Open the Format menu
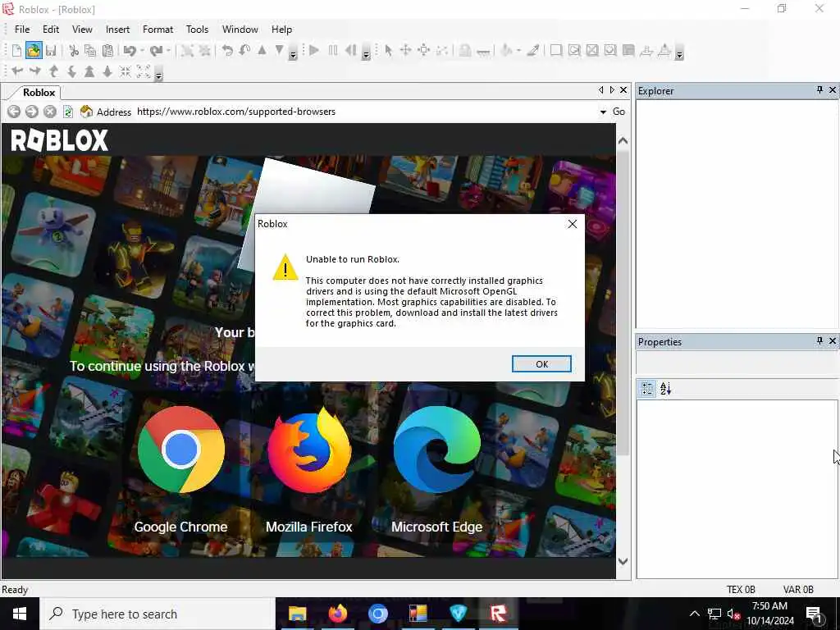Screen dimensions: 840x630 [157, 30]
